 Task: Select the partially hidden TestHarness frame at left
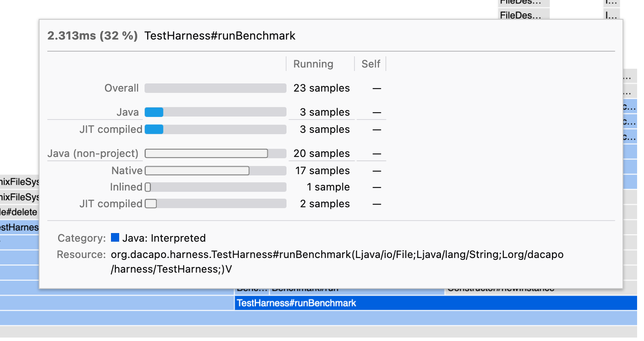pos(19,227)
